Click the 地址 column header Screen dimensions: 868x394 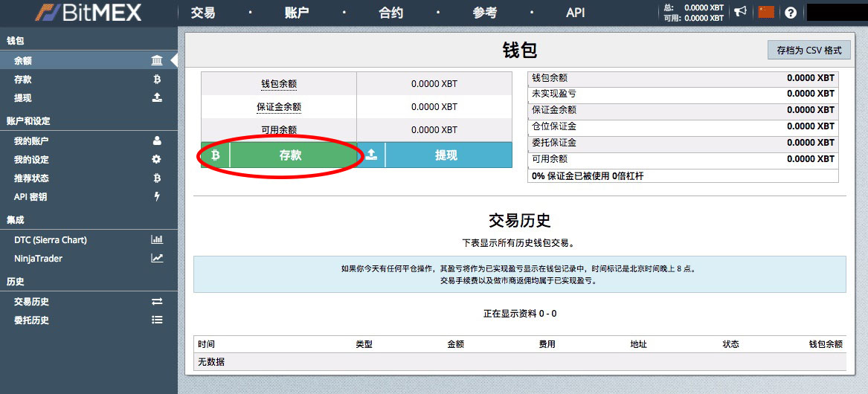click(638, 344)
